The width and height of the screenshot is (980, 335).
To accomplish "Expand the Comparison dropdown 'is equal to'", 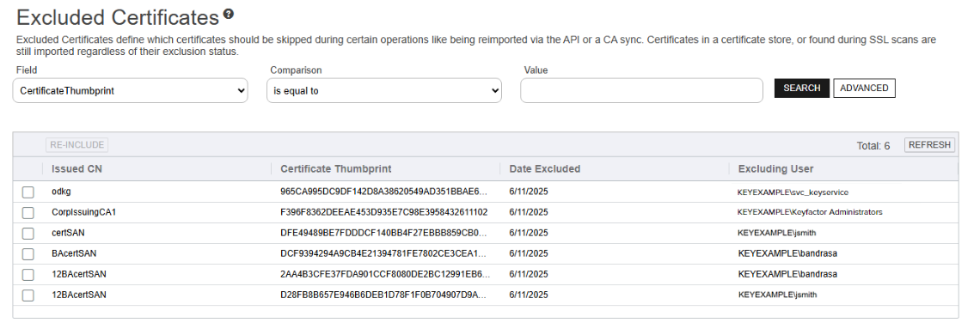I will click(x=383, y=91).
